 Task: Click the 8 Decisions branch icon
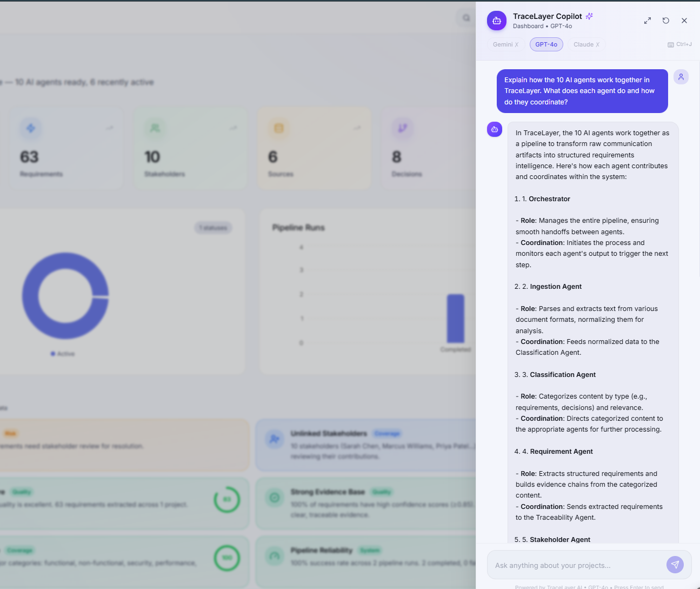402,128
